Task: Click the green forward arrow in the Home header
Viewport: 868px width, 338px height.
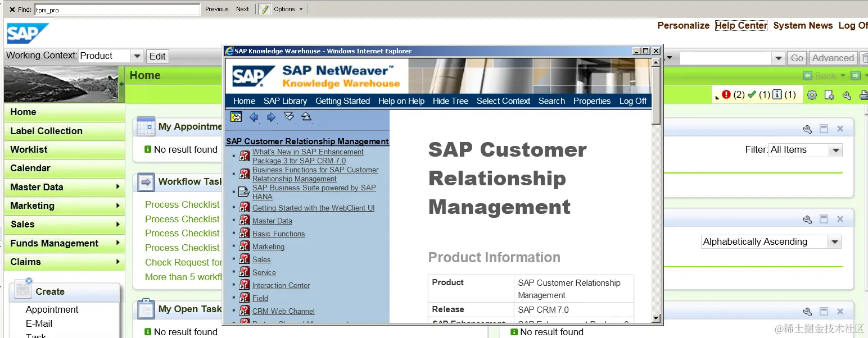Action: (856, 75)
